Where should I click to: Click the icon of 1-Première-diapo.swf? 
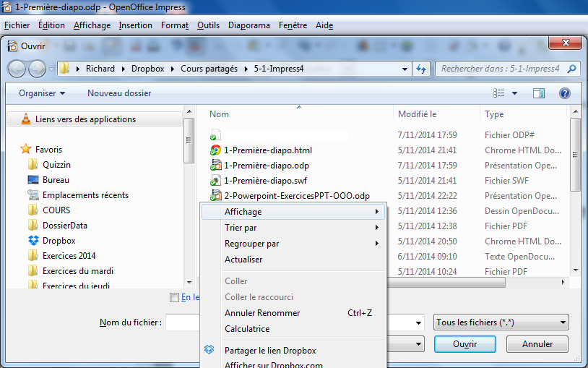click(216, 181)
